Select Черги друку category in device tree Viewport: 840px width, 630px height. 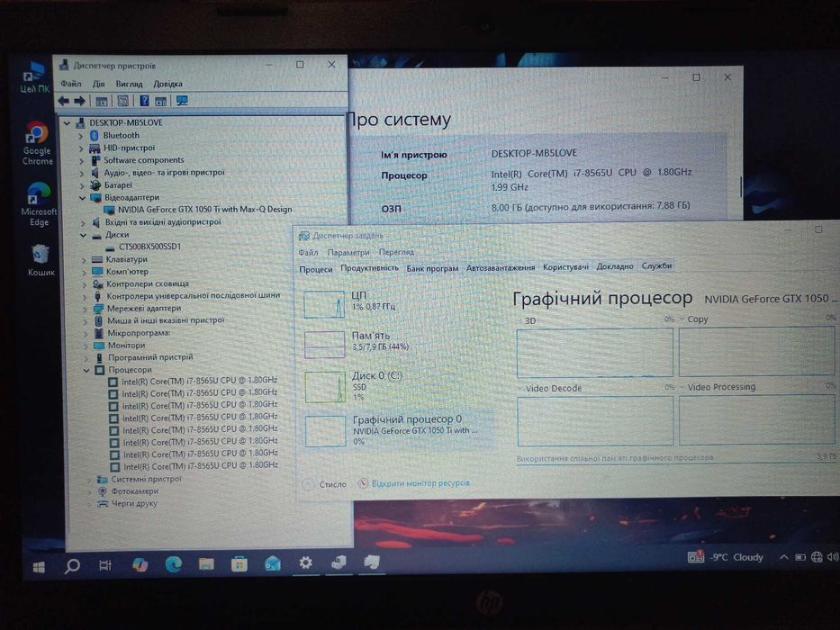(127, 504)
